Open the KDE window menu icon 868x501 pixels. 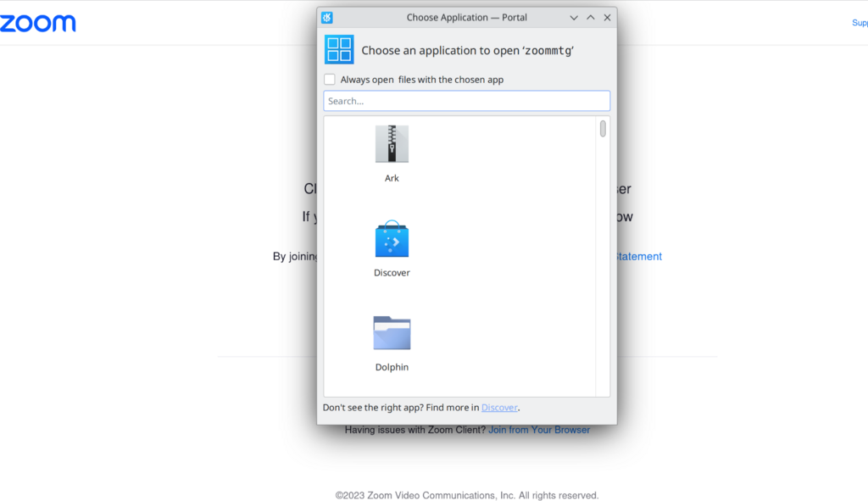[x=327, y=18]
